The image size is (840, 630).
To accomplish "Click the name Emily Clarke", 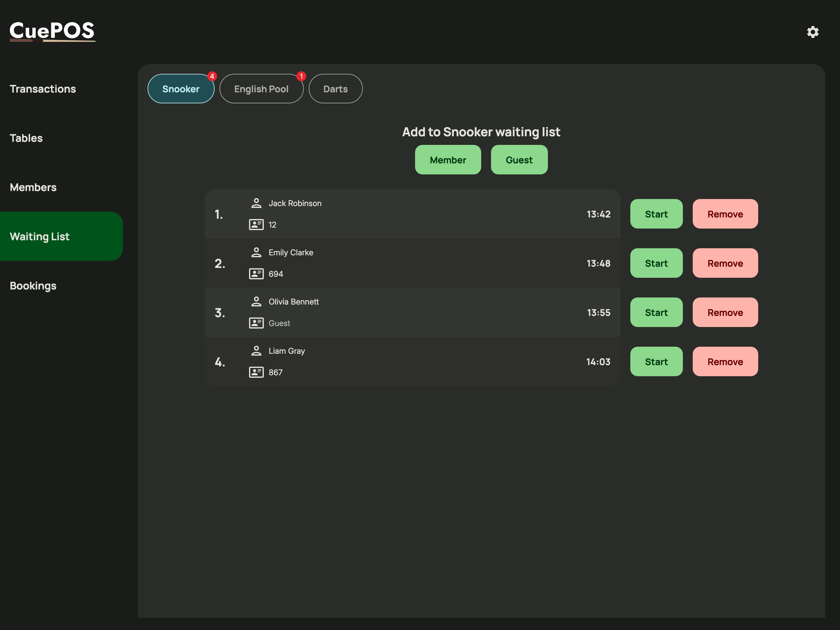I will click(291, 253).
